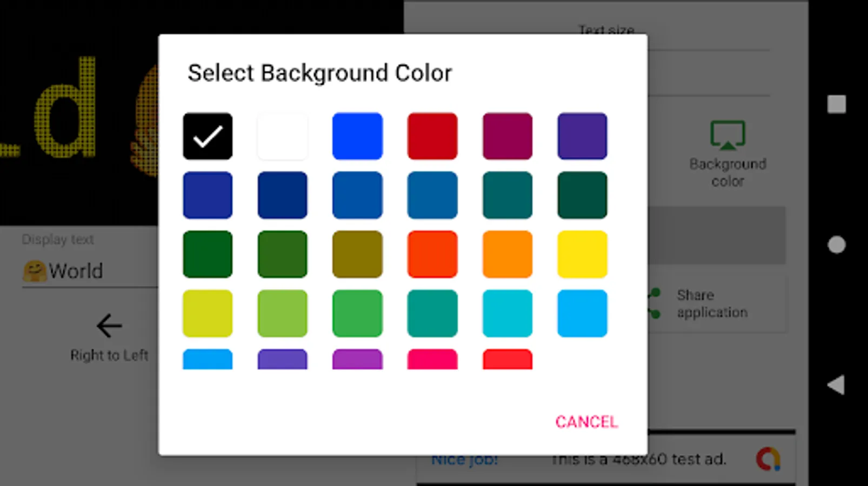Select the olive colored swatch
868x486 pixels.
click(357, 254)
